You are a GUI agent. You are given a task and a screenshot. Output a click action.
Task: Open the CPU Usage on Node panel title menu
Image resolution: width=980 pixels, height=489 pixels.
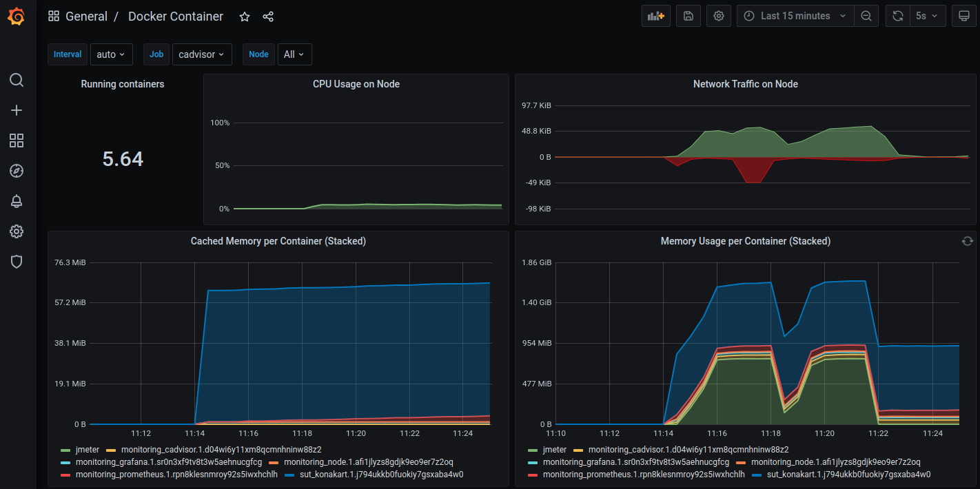356,84
